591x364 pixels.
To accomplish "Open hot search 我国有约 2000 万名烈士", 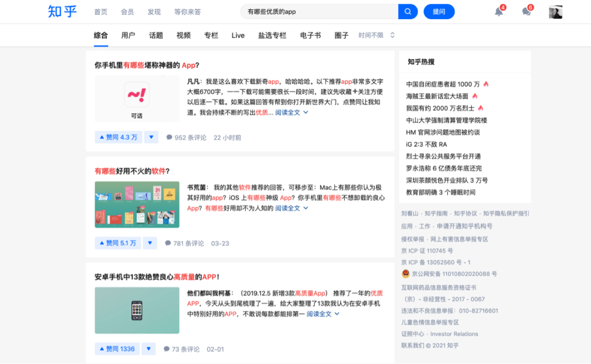I will [440, 108].
